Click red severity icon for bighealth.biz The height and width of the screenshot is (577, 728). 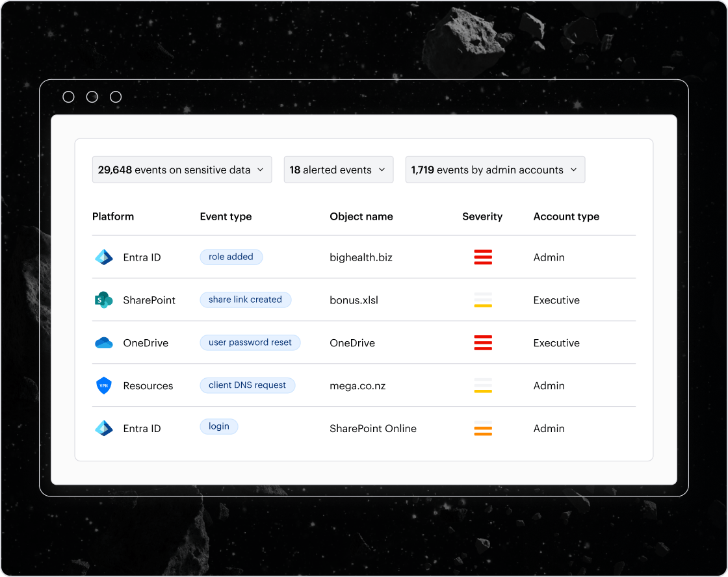(483, 257)
